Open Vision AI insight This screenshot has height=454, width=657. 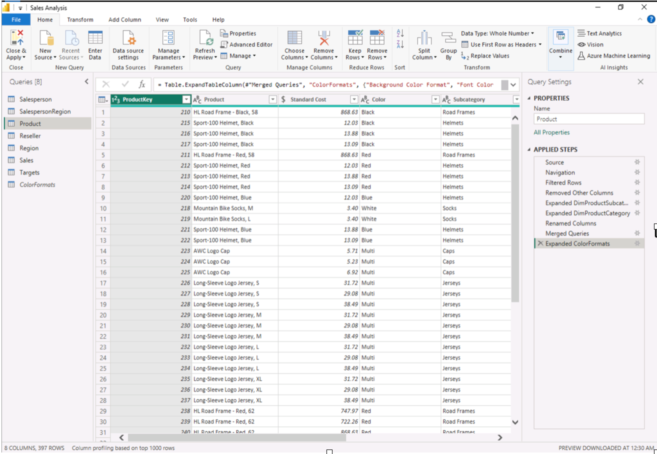pyautogui.click(x=590, y=44)
